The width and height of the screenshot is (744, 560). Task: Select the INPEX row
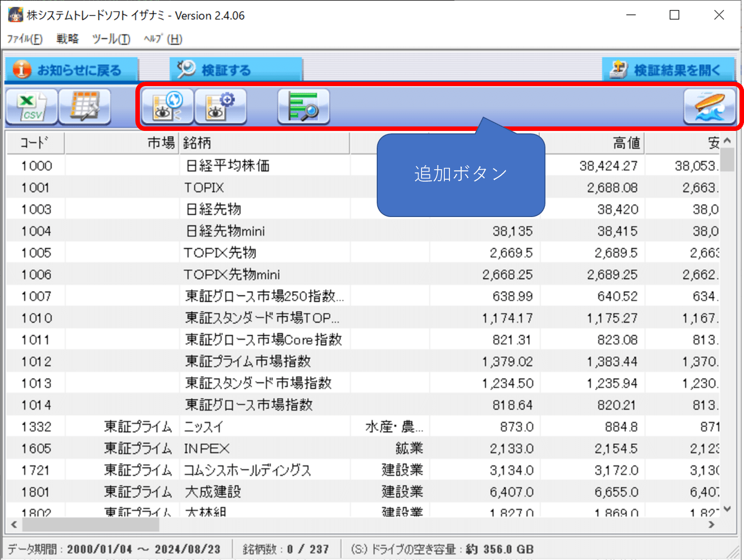click(x=363, y=448)
